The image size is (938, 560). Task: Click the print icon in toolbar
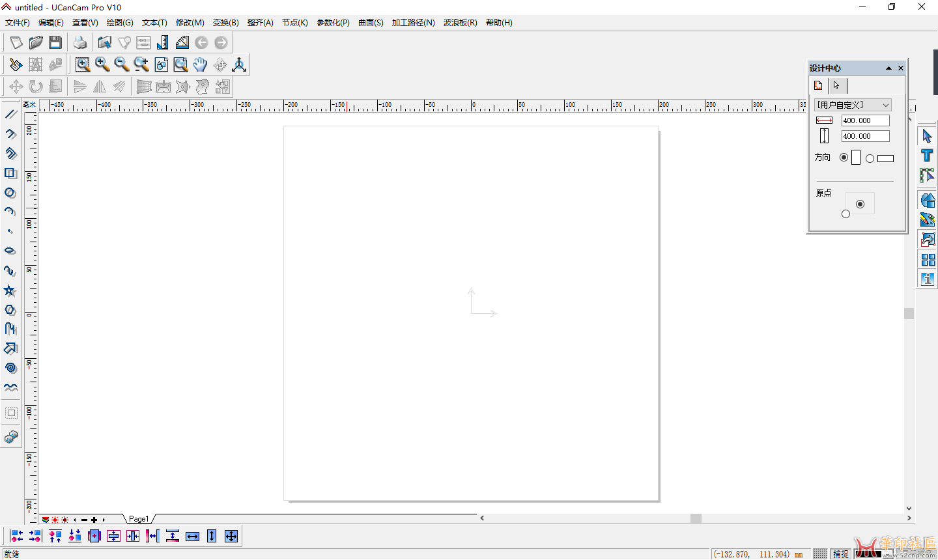click(x=80, y=42)
